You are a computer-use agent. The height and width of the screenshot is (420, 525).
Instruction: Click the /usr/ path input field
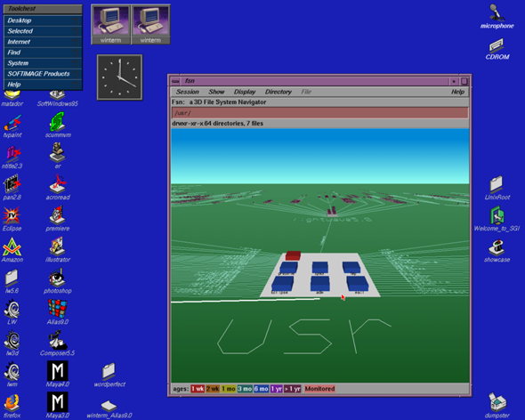[x=319, y=113]
